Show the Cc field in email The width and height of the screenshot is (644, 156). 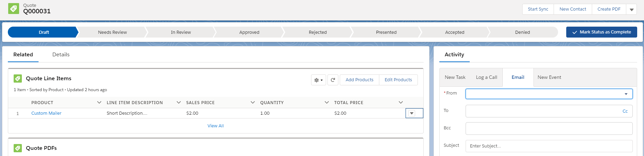625,111
